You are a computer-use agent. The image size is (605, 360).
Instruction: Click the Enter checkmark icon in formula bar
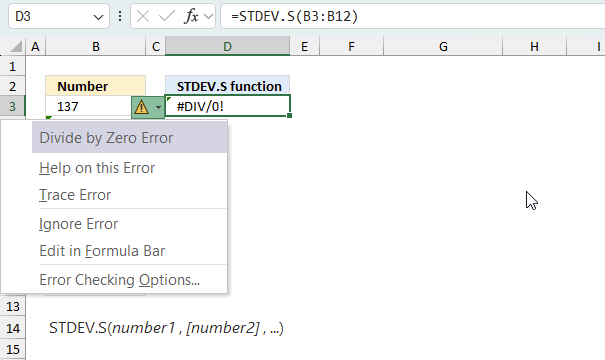[167, 17]
